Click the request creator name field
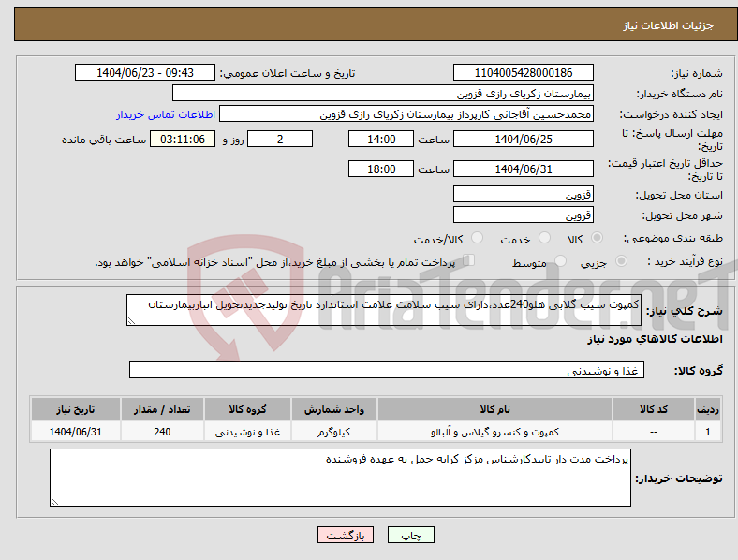Screen dimensions: 738x560 click(406, 114)
